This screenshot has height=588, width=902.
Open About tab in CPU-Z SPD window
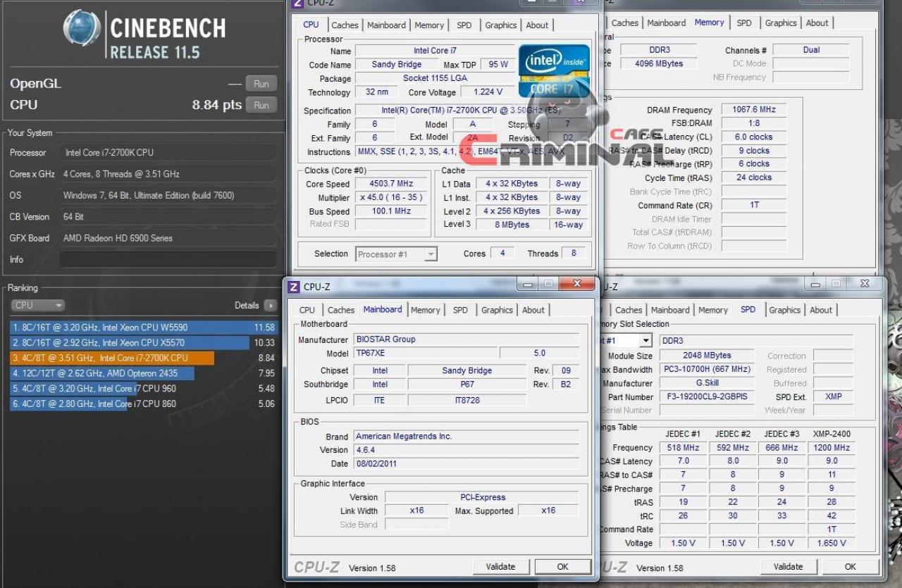tap(821, 310)
